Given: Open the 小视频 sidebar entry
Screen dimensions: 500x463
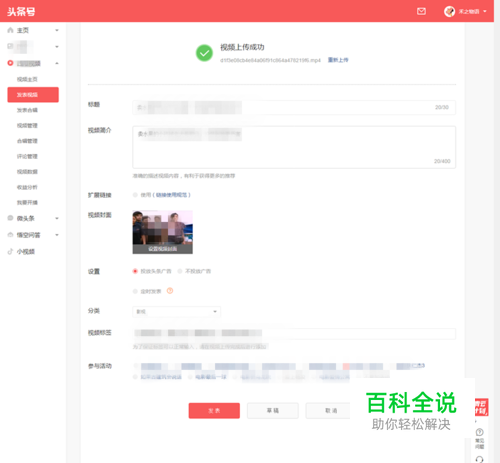Looking at the screenshot, I should [26, 252].
